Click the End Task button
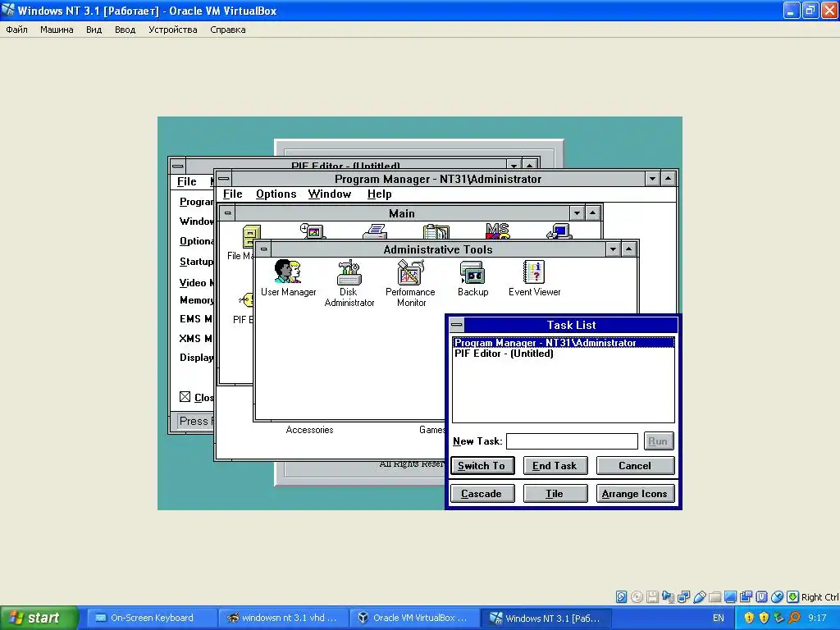Viewport: 840px width, 630px height. click(555, 466)
